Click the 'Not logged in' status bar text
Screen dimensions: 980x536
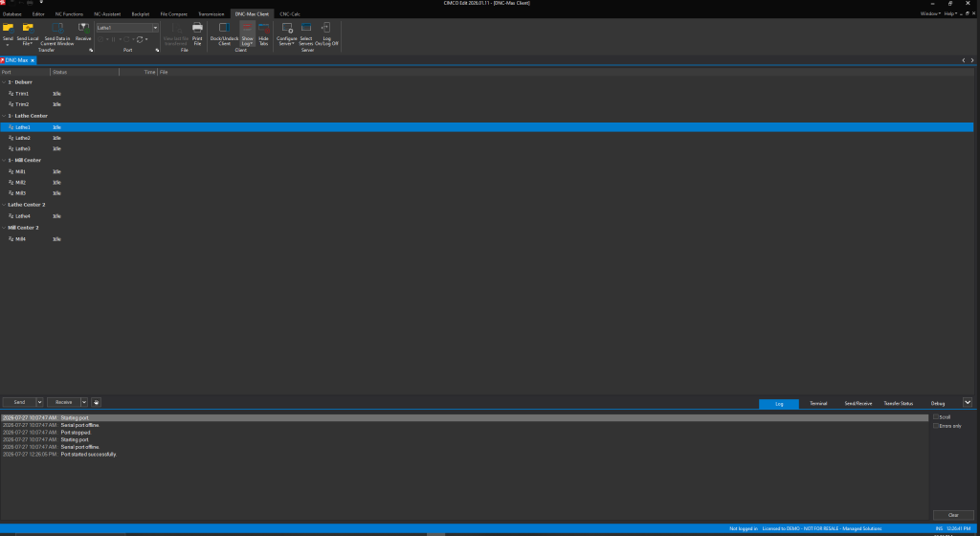pyautogui.click(x=743, y=528)
